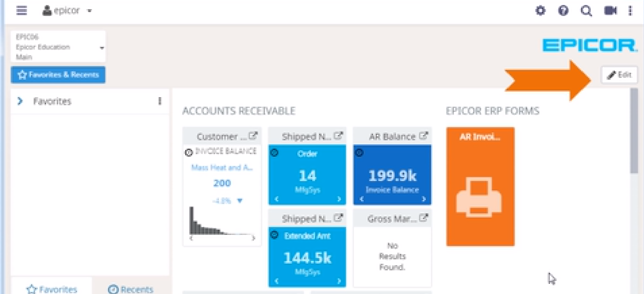
Task: Click the Gross Mar... tile header title
Action: (392, 219)
